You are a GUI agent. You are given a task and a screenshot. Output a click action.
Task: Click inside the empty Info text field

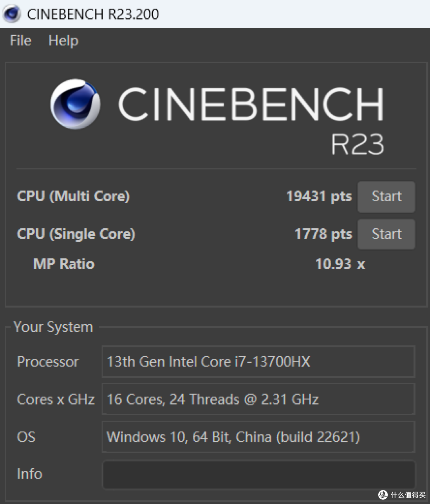pyautogui.click(x=259, y=475)
